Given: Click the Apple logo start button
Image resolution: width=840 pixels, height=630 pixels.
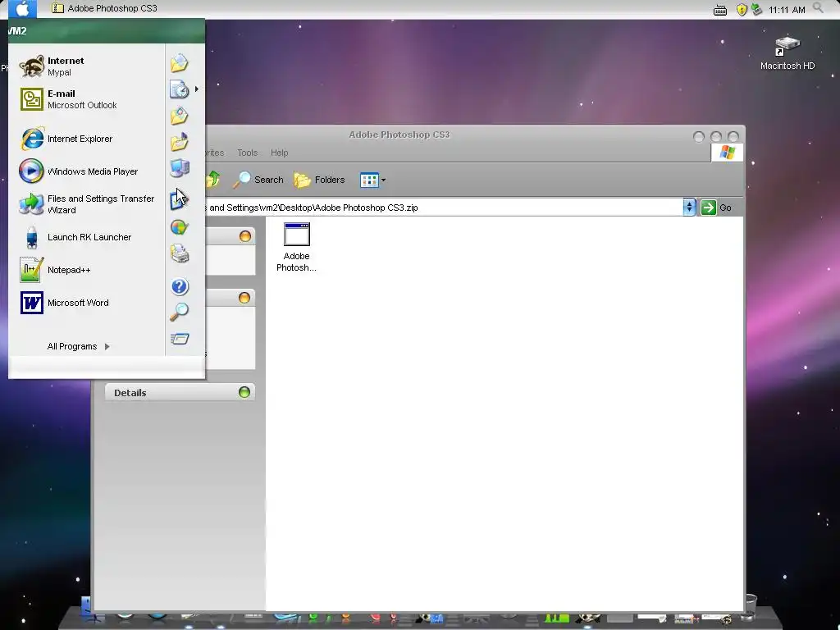Looking at the screenshot, I should pos(22,8).
